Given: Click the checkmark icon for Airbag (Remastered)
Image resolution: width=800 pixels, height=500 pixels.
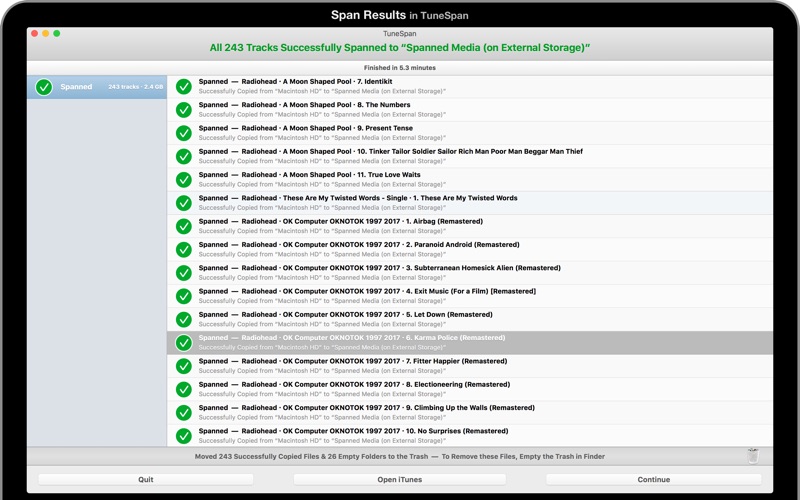Looking at the screenshot, I should tap(184, 227).
